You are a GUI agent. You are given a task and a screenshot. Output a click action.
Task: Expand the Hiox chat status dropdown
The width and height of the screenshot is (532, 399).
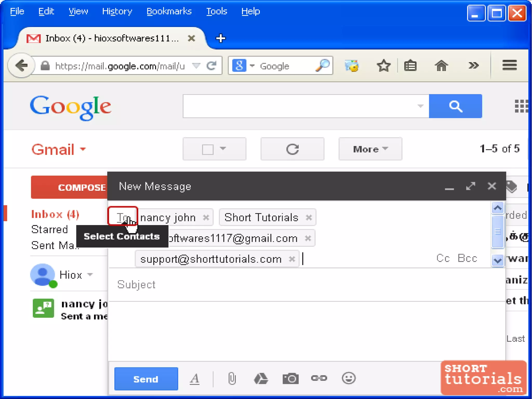[90, 274]
